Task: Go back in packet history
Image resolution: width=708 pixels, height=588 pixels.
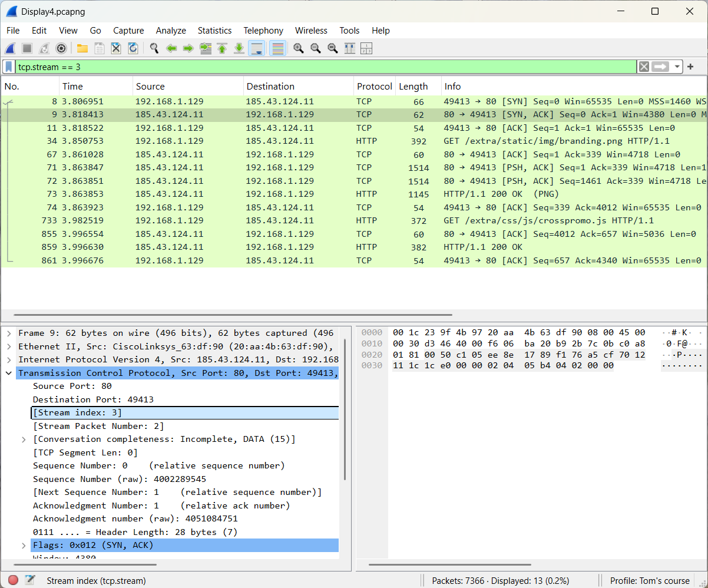Action: pos(171,48)
